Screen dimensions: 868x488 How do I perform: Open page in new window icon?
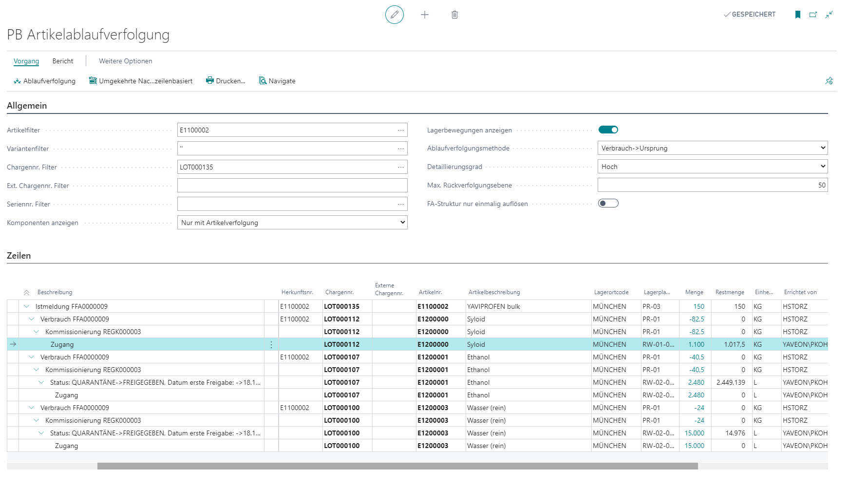click(x=813, y=15)
